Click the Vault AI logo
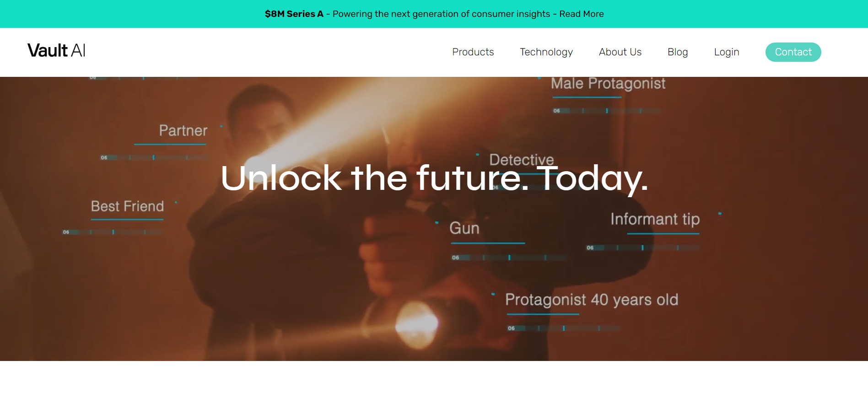Image resolution: width=868 pixels, height=420 pixels. point(57,50)
